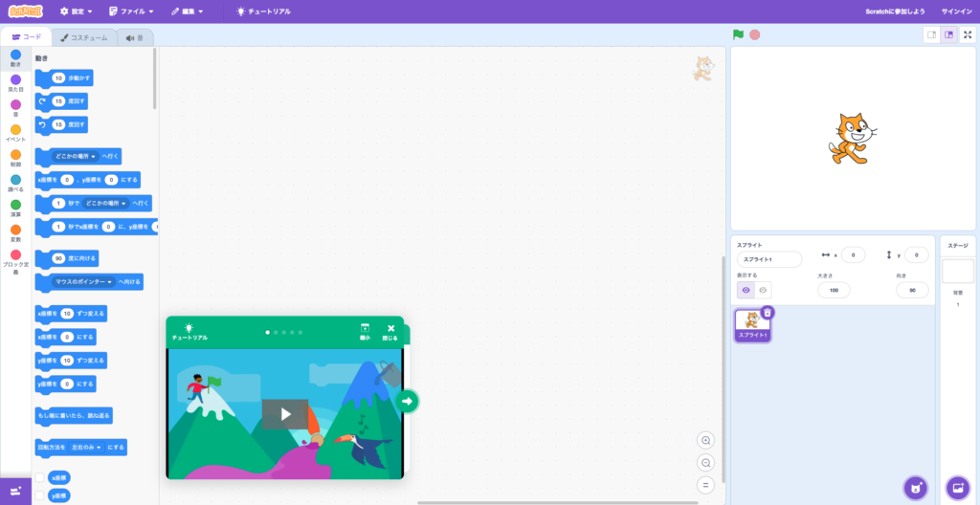Select the 変数 blocks category
The width and height of the screenshot is (980, 505).
point(15,233)
